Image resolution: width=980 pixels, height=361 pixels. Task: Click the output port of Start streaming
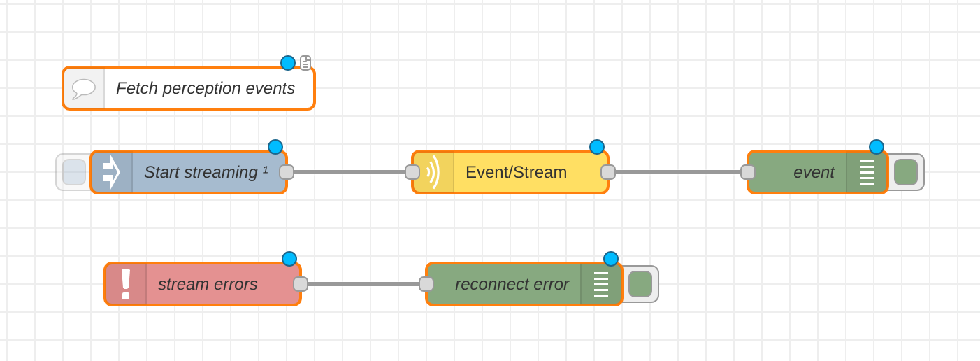tap(287, 172)
